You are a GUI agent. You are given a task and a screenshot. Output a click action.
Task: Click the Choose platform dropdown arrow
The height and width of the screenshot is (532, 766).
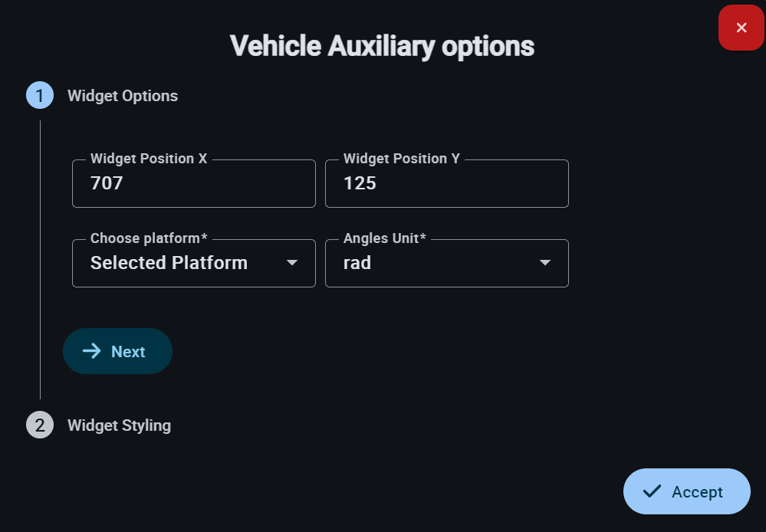tap(291, 263)
